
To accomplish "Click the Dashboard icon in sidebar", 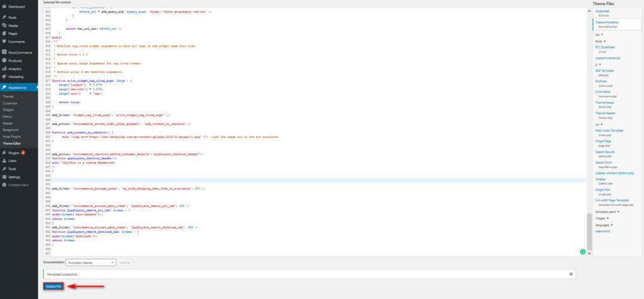I will coord(4,6).
